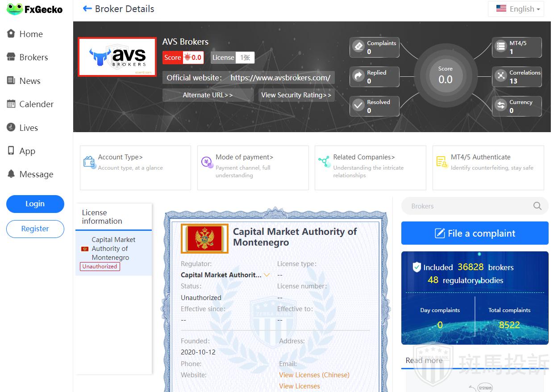This screenshot has width=558, height=392.
Task: Go to News in the sidebar
Action: click(30, 81)
